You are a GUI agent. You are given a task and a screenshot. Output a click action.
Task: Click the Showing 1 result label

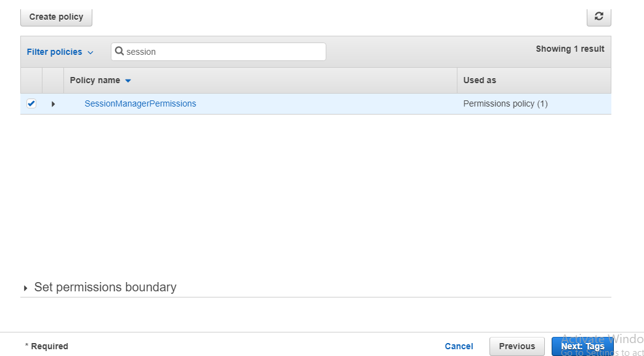(570, 49)
